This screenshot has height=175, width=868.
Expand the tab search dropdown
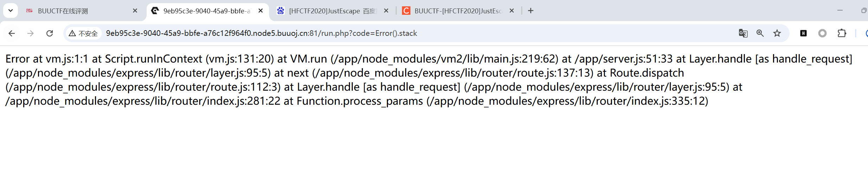[x=11, y=11]
